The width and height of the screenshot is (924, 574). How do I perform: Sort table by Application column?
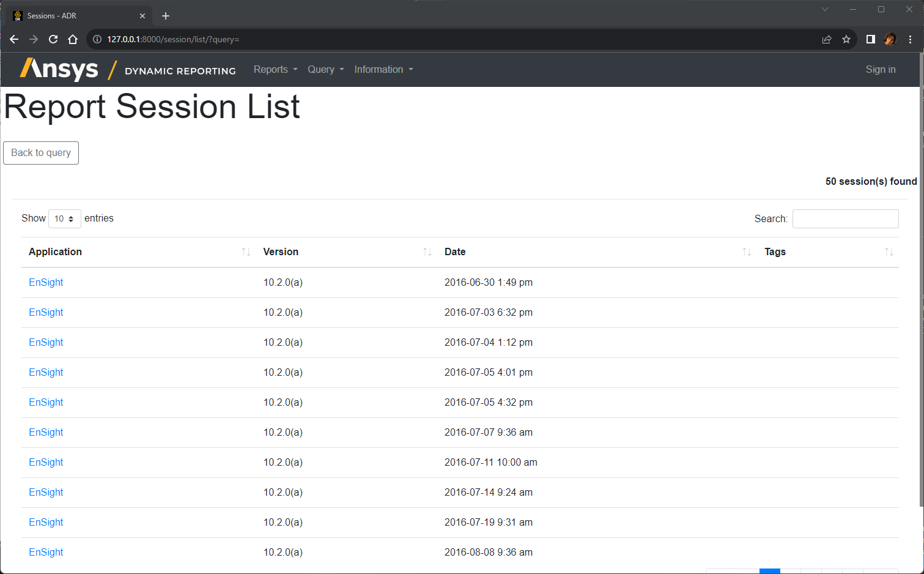(138, 252)
